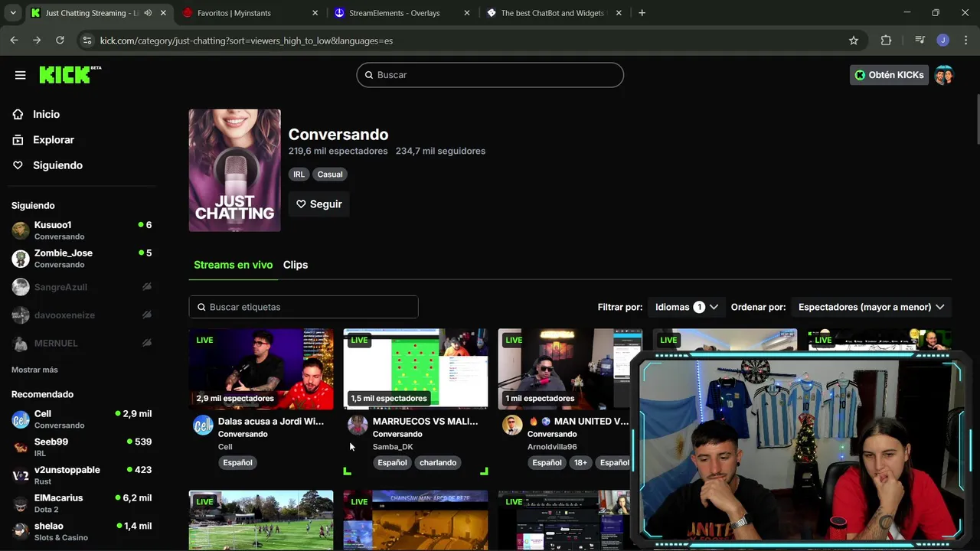This screenshot has width=980, height=551.
Task: Click Samba_DK streamer avatar under stream card
Action: click(358, 425)
